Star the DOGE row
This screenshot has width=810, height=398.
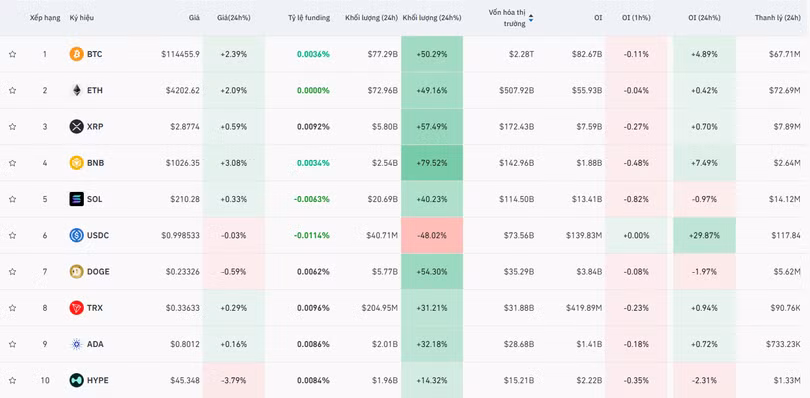point(12,271)
